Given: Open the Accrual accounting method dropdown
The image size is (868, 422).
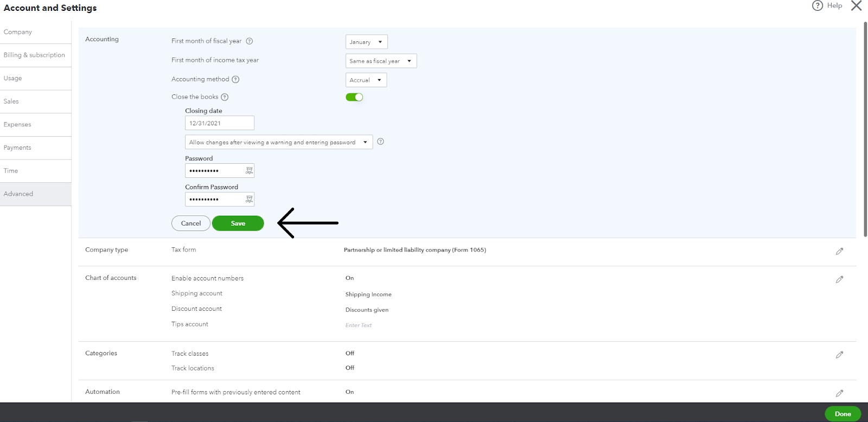Looking at the screenshot, I should pos(366,80).
